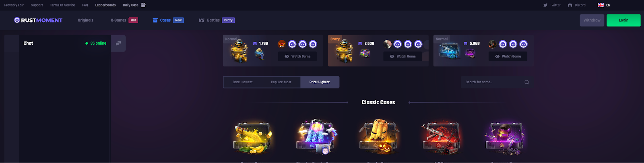
Task: Click the Withdraw button
Action: [592, 20]
